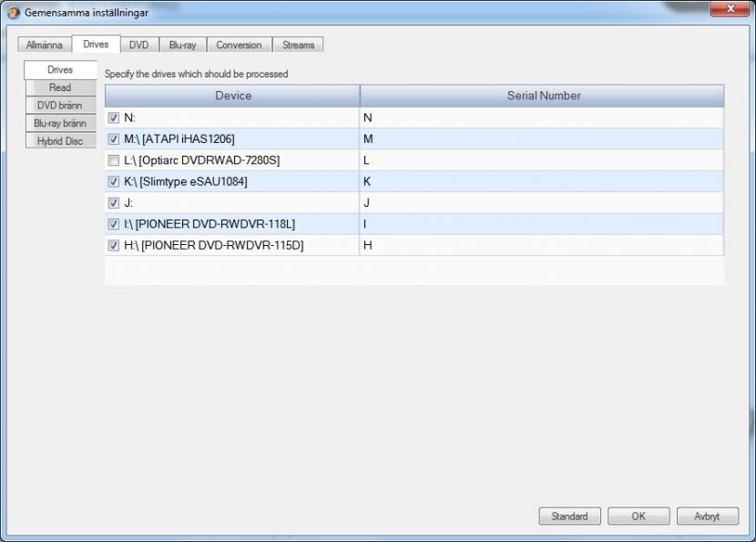Select the J: device label
Image resolution: width=756 pixels, height=542 pixels.
[128, 202]
